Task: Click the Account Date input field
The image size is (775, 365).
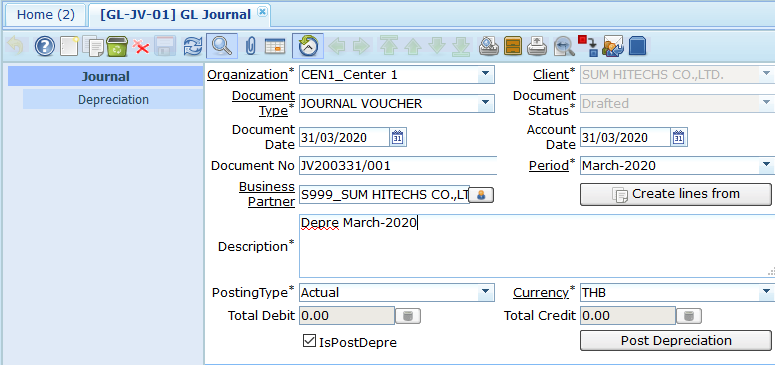Action: 625,138
